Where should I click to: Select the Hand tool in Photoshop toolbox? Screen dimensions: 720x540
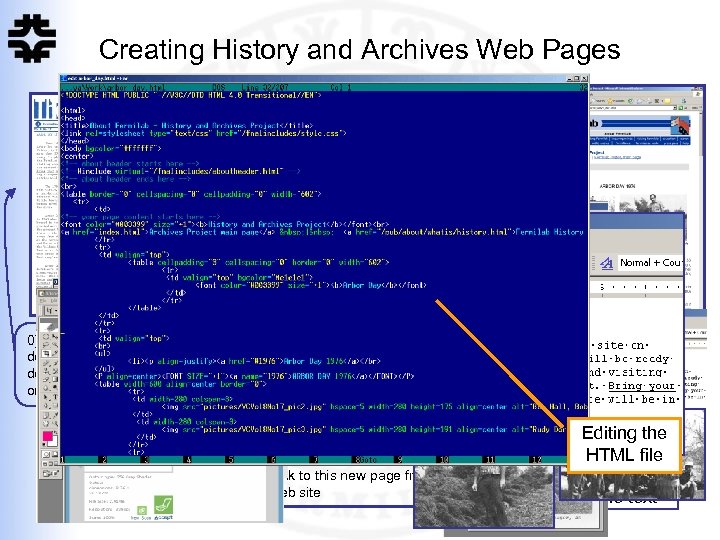click(x=45, y=423)
